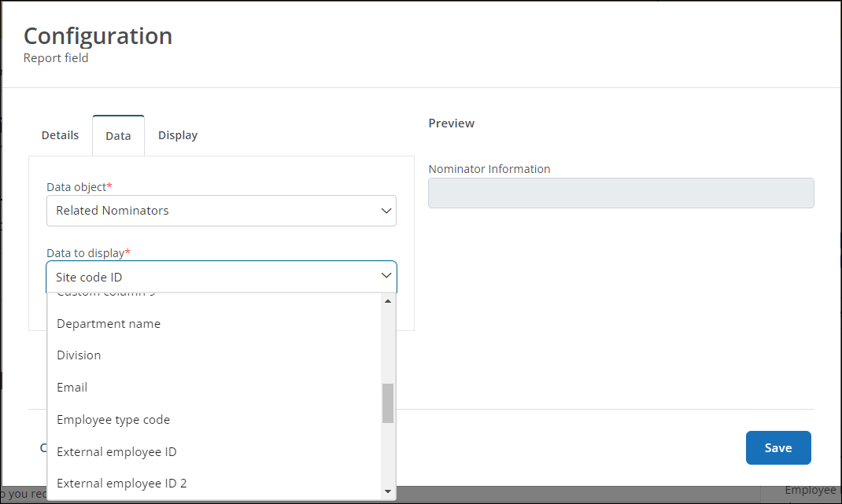Screen dimensions: 842x504
Task: Open the Display tab
Action: point(178,135)
